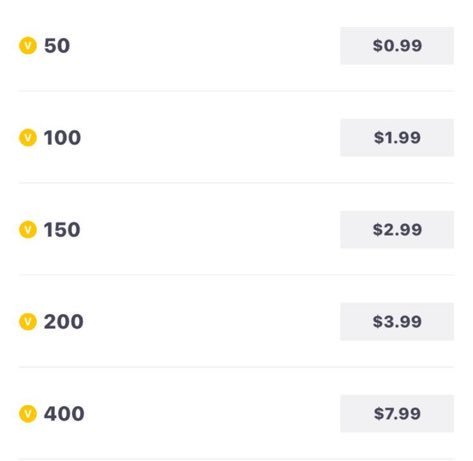Select the 200 coin amount text
Viewport: 473px width, 461px height.
click(63, 322)
